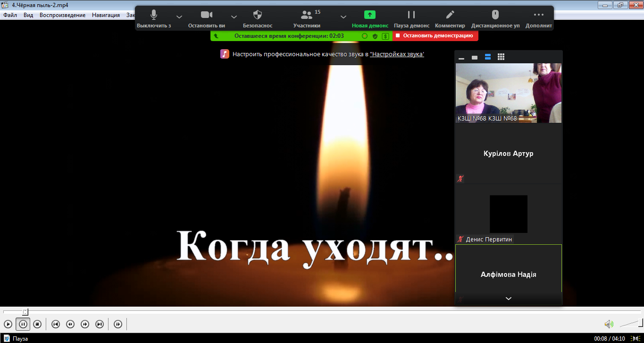Skip to the previous track
The height and width of the screenshot is (343, 644).
pyautogui.click(x=56, y=324)
